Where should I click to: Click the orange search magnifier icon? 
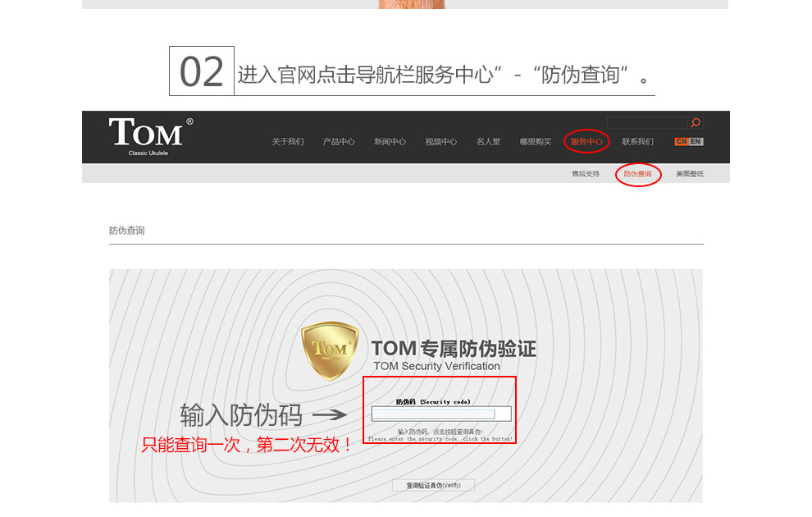(x=696, y=123)
